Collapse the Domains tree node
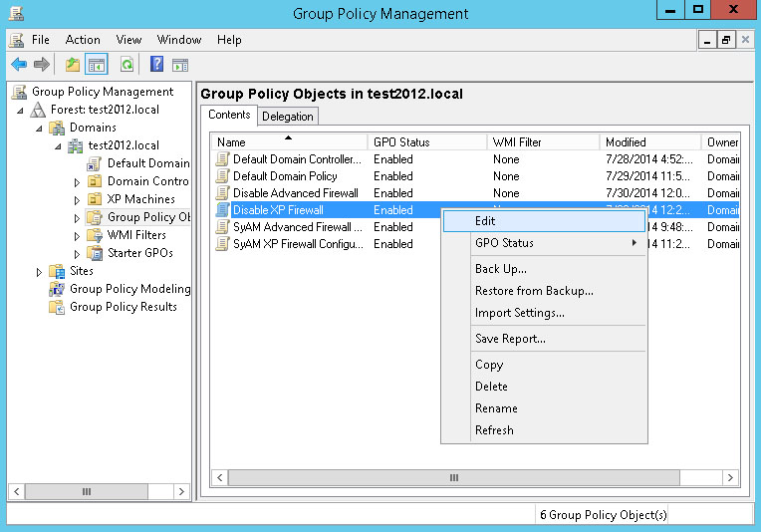Viewport: 761px width, 532px height. point(40,129)
